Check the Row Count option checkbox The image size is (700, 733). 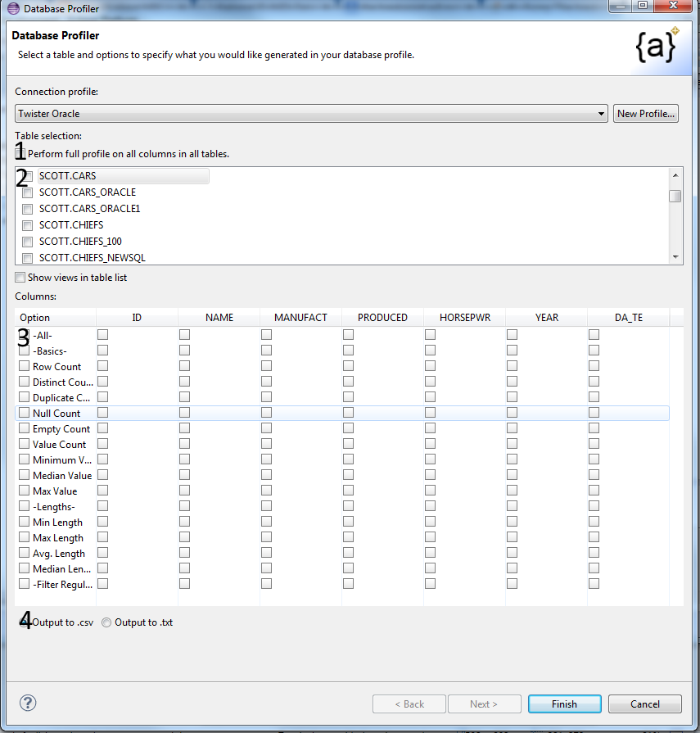(x=24, y=365)
